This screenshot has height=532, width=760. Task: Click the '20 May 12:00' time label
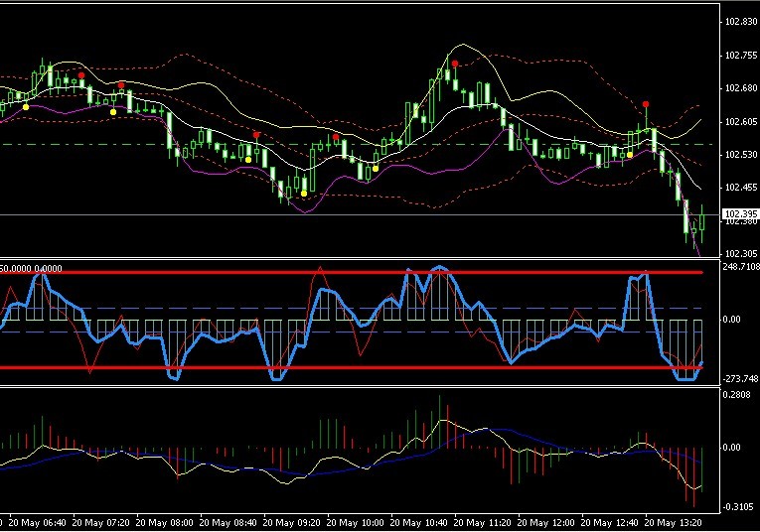(545, 523)
